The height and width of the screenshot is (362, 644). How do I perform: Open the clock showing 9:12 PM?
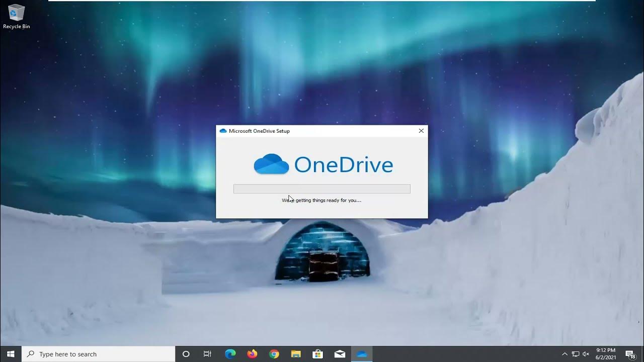pos(605,354)
